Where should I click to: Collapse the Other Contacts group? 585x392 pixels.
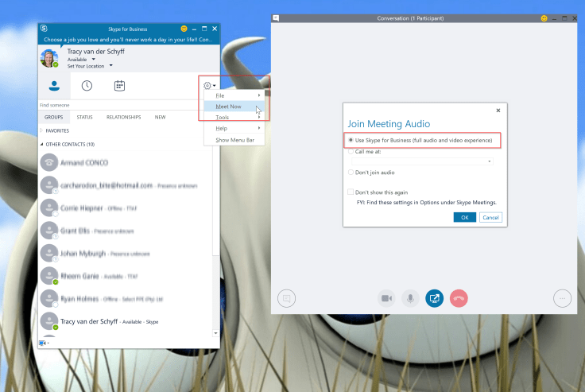click(42, 145)
